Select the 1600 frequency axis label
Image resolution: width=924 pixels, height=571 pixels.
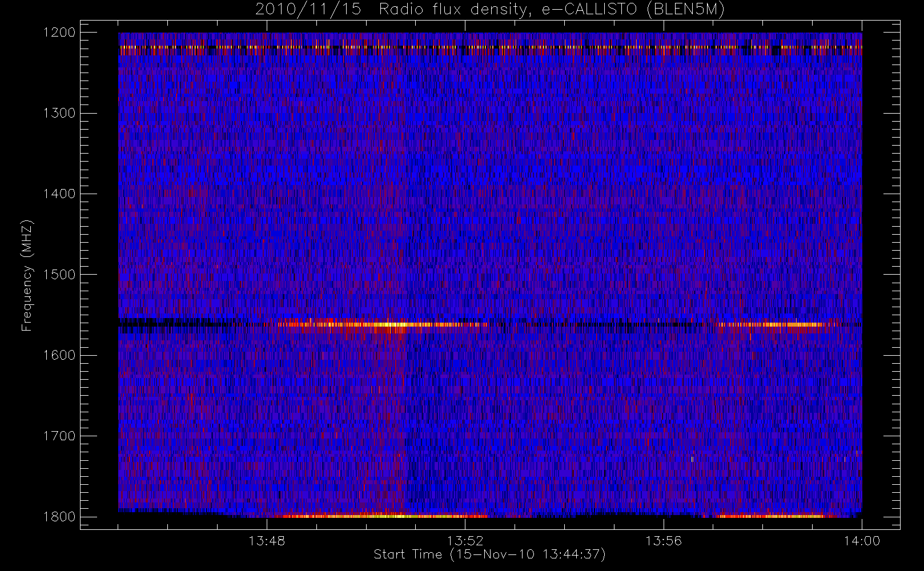coord(59,355)
